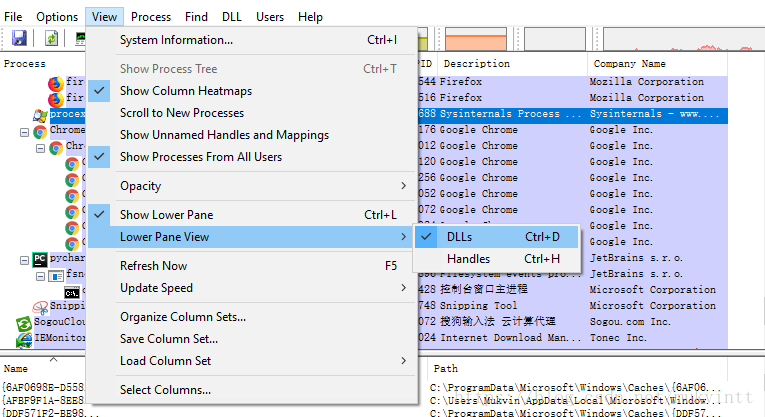Open the DLL menu
Screen dimensions: 765x417
(x=232, y=17)
